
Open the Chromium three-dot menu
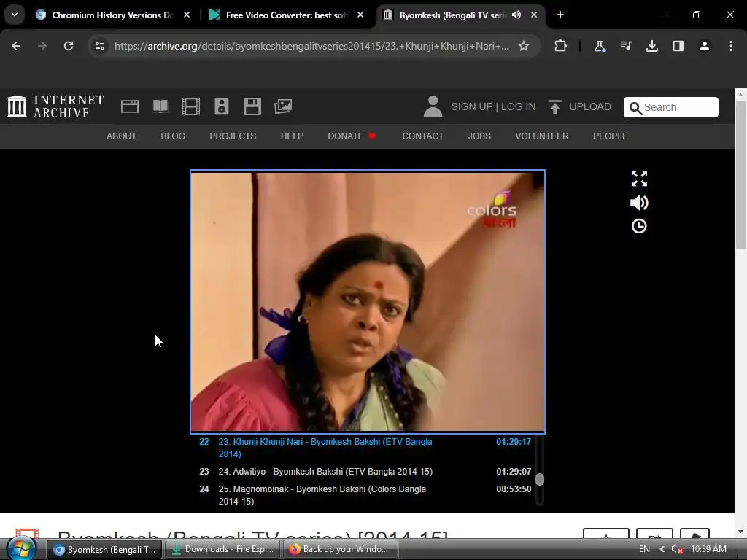click(x=731, y=46)
